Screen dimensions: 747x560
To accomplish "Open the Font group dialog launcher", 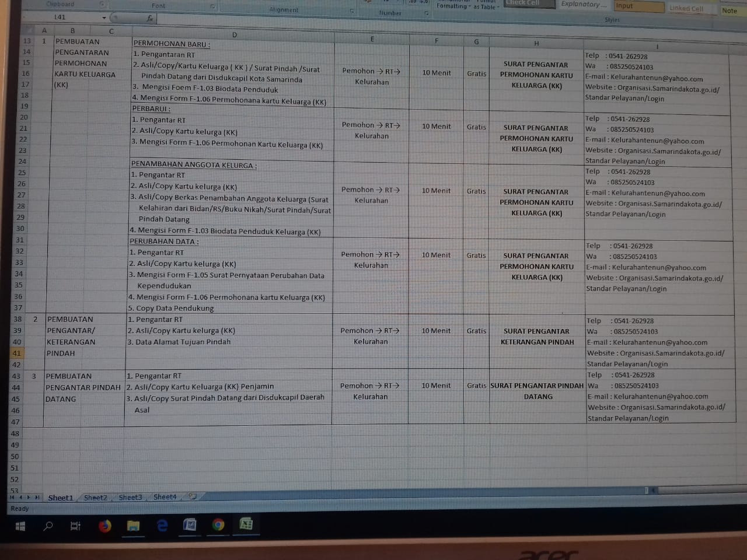I will pyautogui.click(x=212, y=6).
